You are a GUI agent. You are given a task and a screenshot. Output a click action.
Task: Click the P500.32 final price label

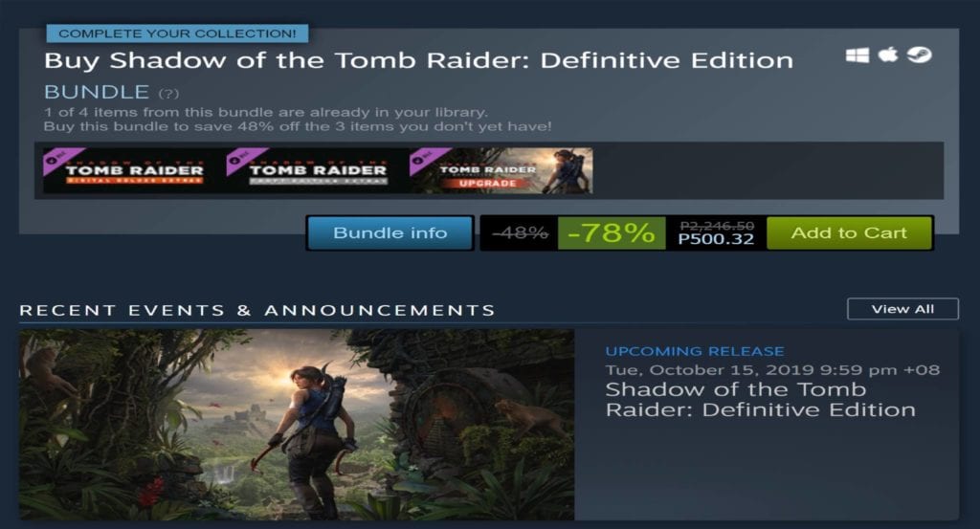click(x=716, y=239)
